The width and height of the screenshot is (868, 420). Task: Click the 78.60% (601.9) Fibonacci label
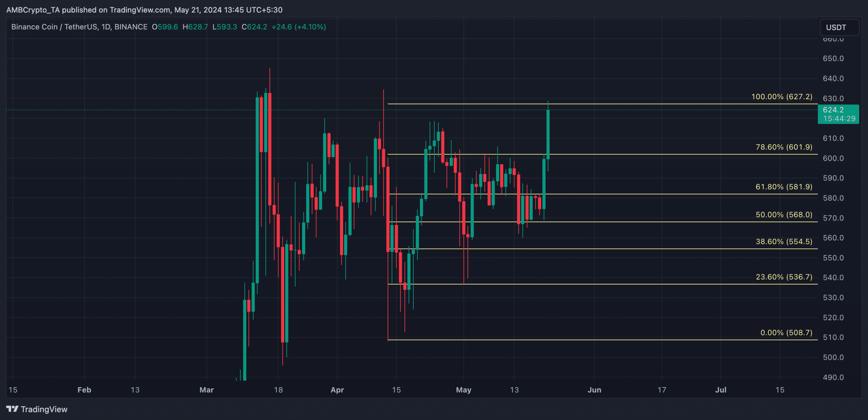(784, 147)
